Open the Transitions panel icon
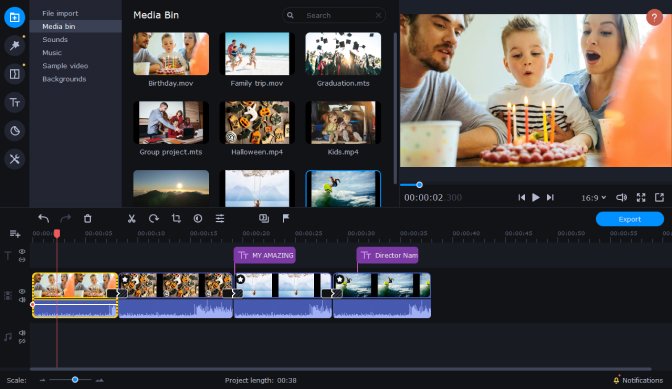Image resolution: width=672 pixels, height=389 pixels. (x=15, y=74)
